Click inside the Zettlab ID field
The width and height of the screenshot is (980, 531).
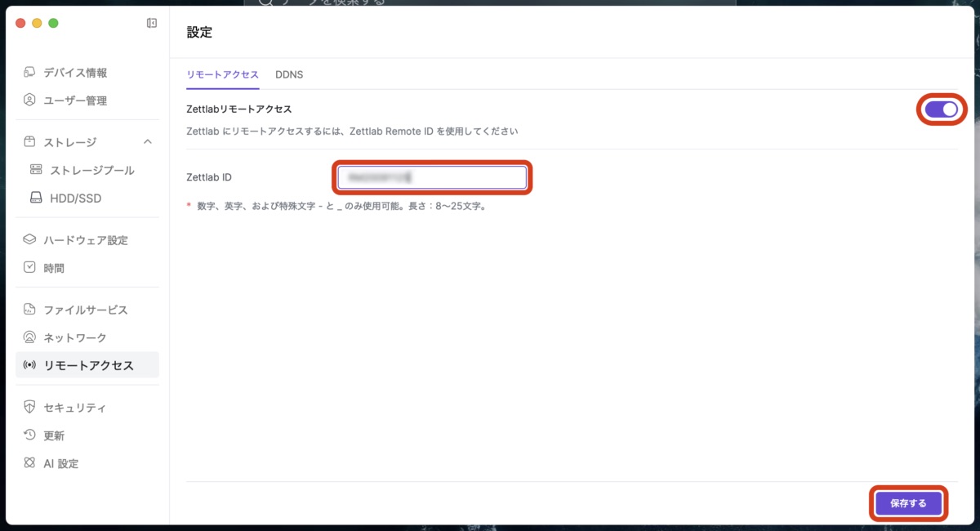coord(432,177)
